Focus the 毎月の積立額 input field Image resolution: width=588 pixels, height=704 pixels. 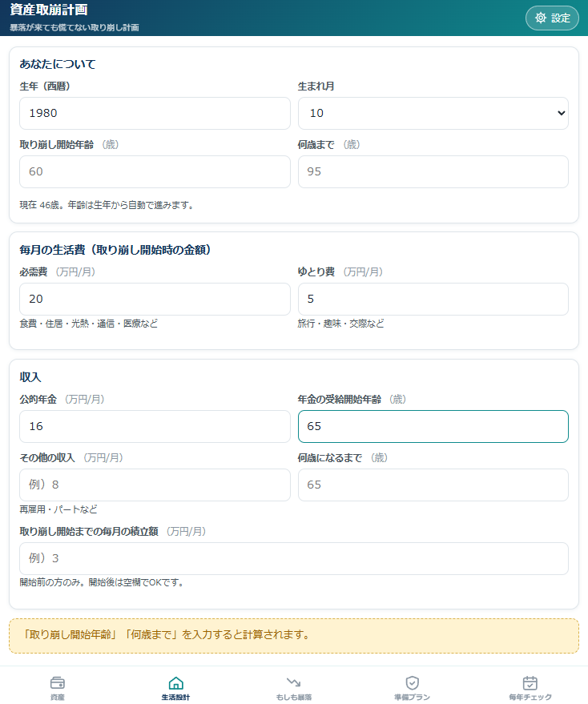(x=294, y=558)
